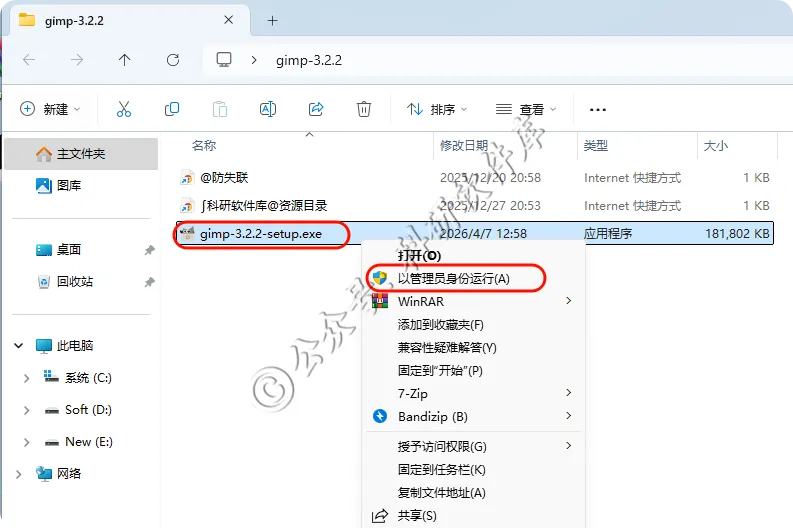The width and height of the screenshot is (793, 528).
Task: Expand the Soft (D:) drive node
Action: click(x=26, y=410)
